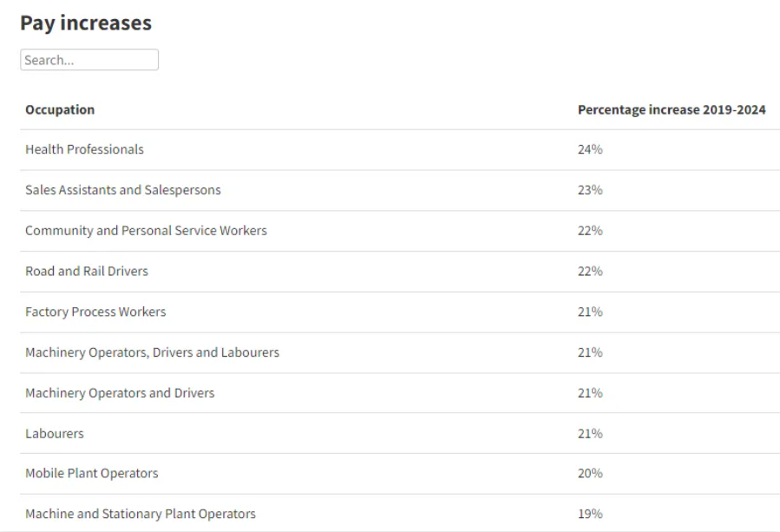780x532 pixels.
Task: Click the Search input field
Action: (88, 60)
